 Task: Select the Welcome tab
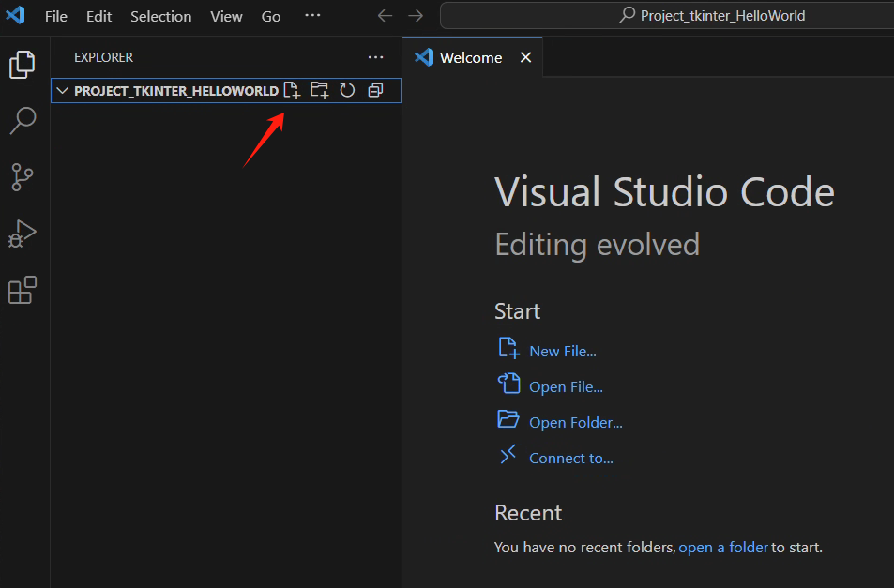[470, 57]
